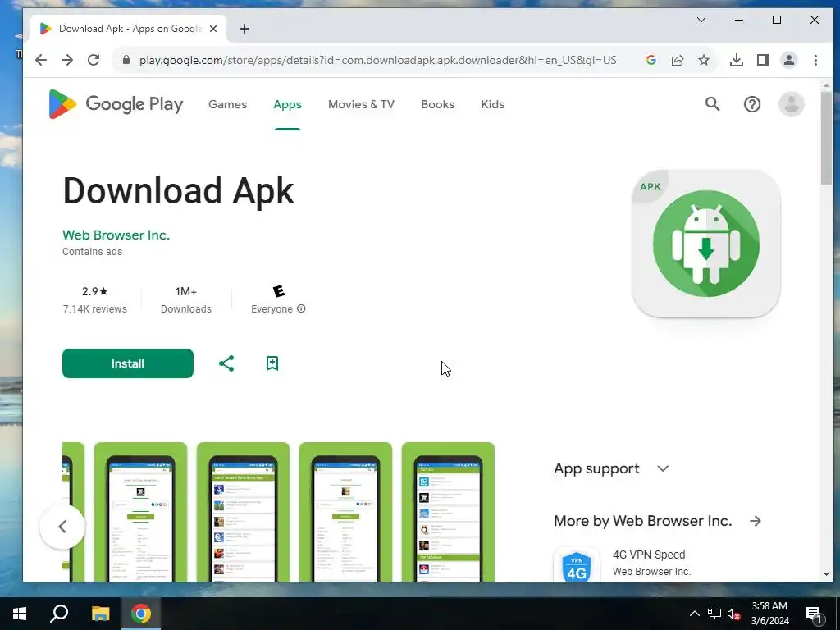840x630 pixels.
Task: Go forward with the browser forward arrow
Action: (x=67, y=60)
